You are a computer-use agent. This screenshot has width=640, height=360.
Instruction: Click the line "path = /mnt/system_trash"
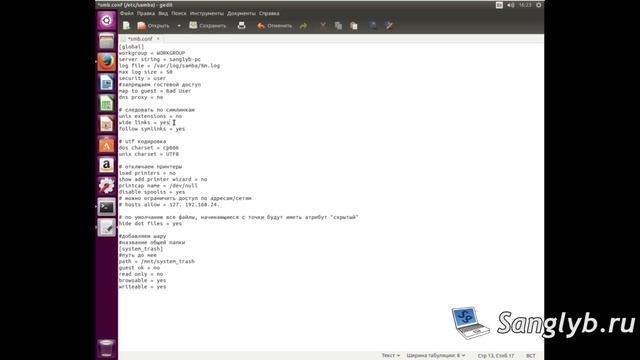pyautogui.click(x=157, y=262)
